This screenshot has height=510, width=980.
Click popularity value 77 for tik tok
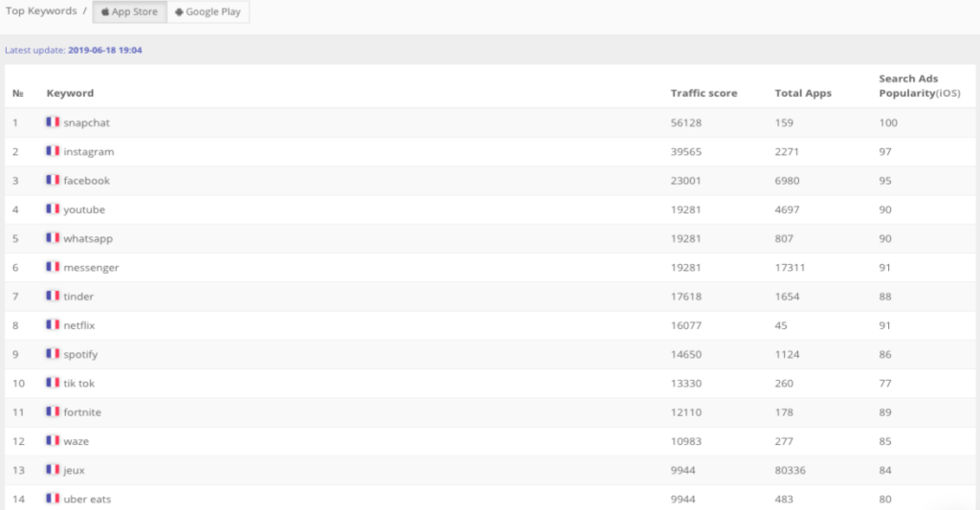click(885, 383)
